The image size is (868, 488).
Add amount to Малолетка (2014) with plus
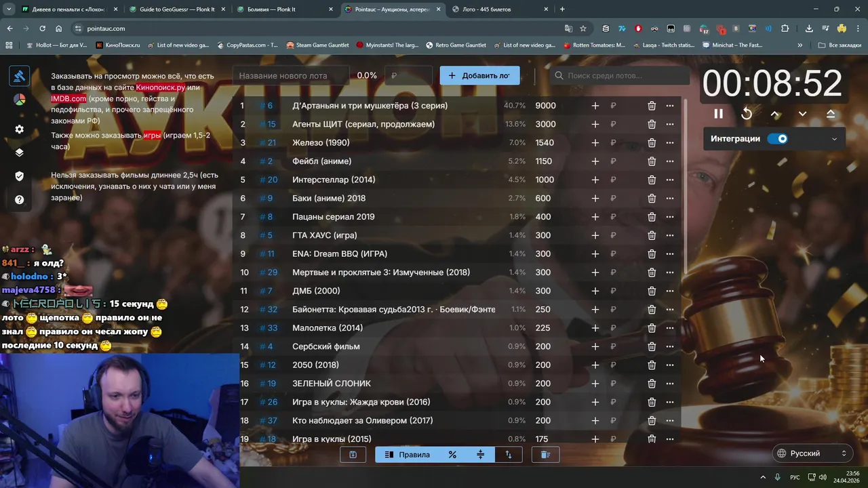(x=595, y=328)
